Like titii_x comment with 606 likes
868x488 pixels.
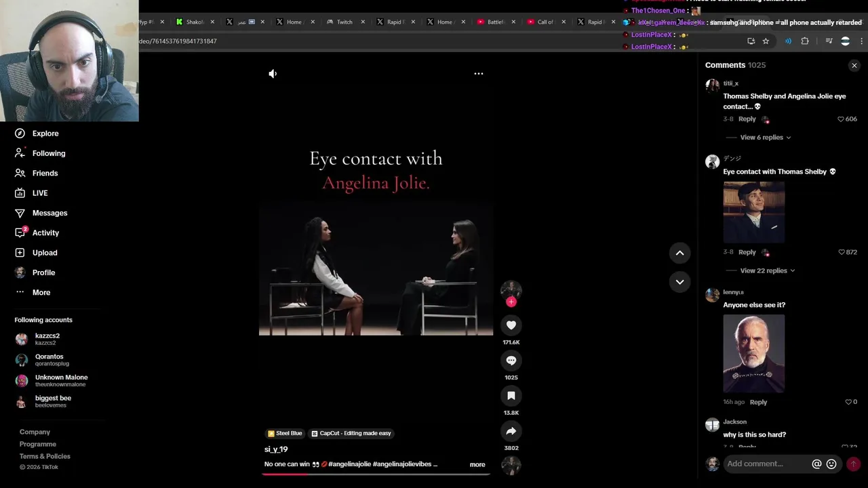point(841,119)
